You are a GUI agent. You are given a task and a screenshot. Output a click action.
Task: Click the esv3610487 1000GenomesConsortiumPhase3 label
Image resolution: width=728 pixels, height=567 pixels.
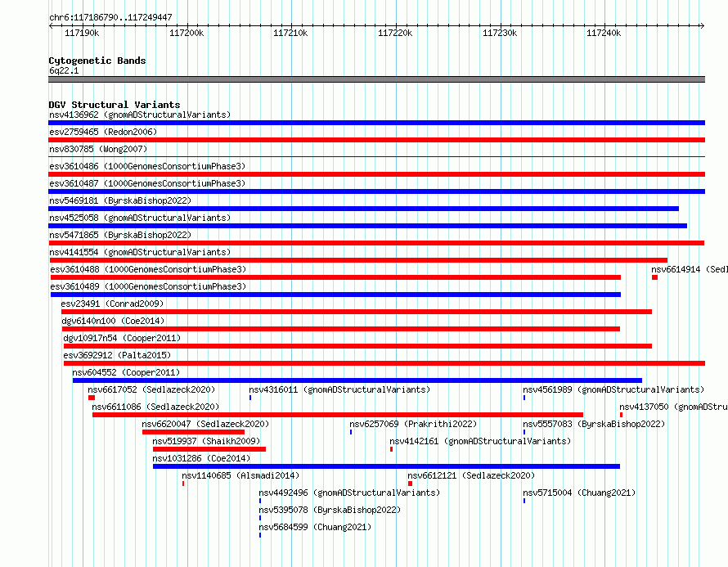click(147, 183)
